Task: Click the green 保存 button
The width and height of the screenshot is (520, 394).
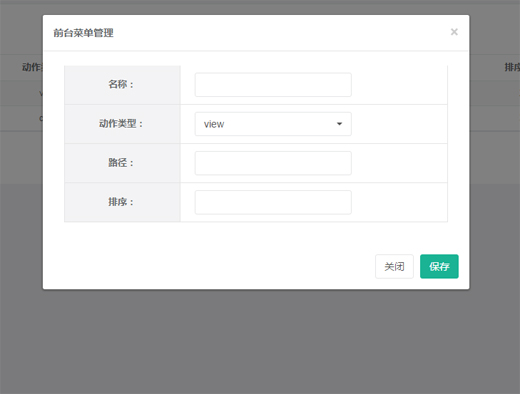Action: point(439,266)
